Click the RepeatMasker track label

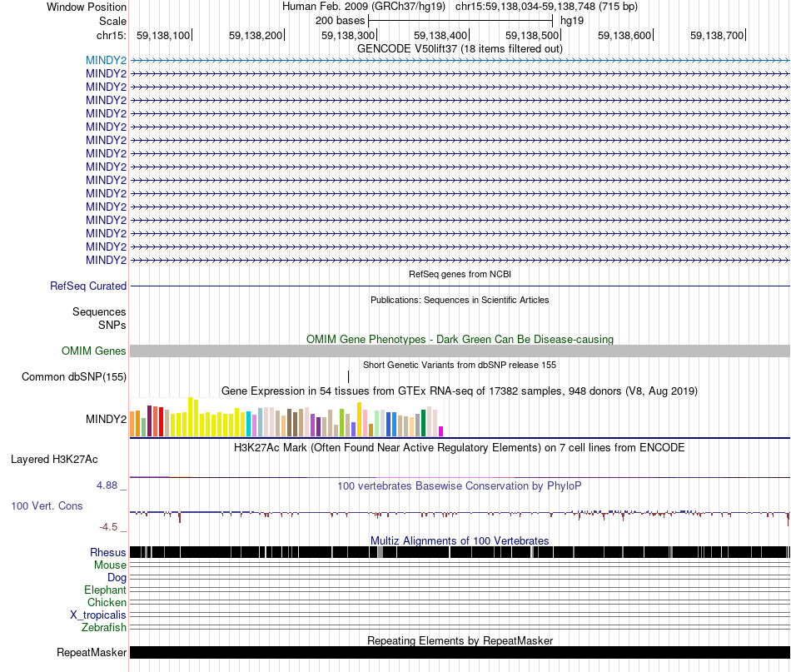pyautogui.click(x=92, y=652)
